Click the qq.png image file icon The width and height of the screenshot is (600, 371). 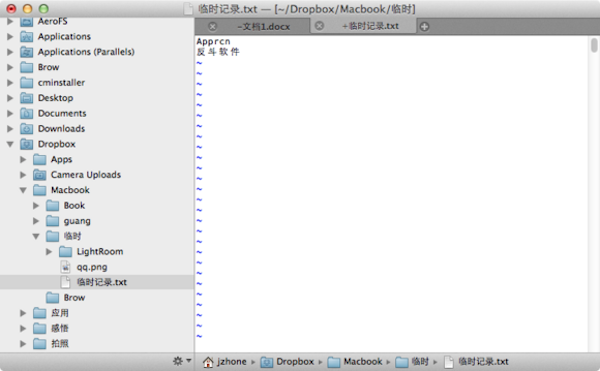[x=65, y=267]
